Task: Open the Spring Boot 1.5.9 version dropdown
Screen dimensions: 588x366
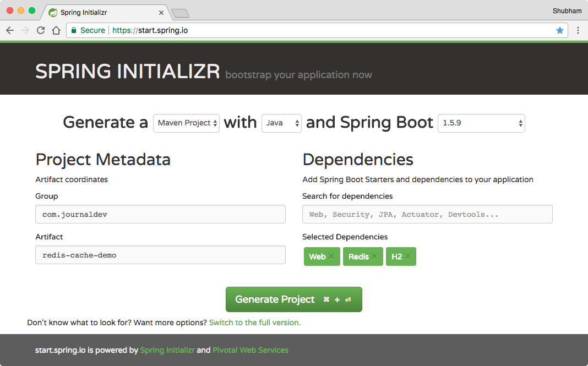Action: tap(482, 123)
